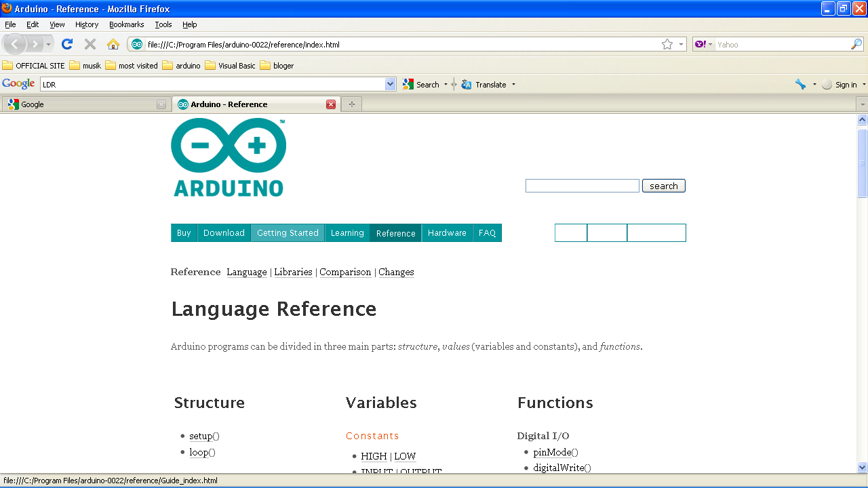
Task: Click the browser Forward arrow button
Action: (34, 44)
